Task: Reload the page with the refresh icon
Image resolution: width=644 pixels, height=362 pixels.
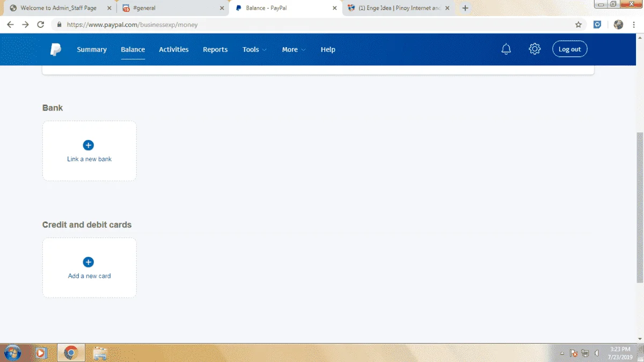Action: 40,25
